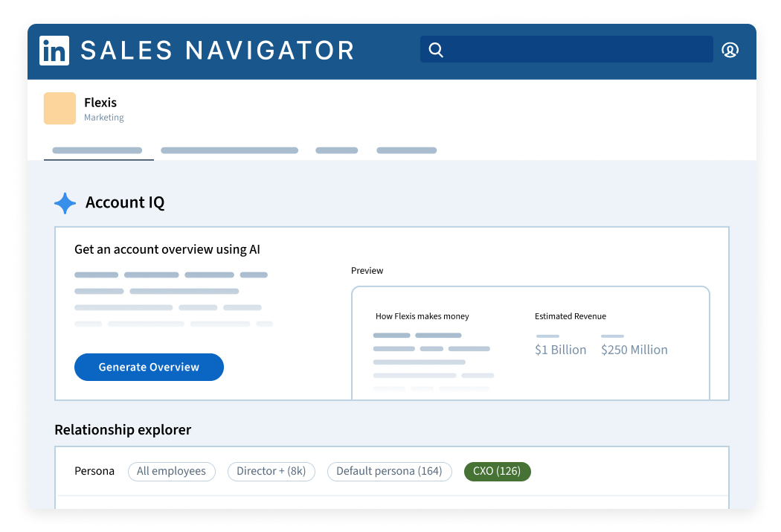781x532 pixels.
Task: Click the magnifying glass search icon
Action: pyautogui.click(x=436, y=50)
